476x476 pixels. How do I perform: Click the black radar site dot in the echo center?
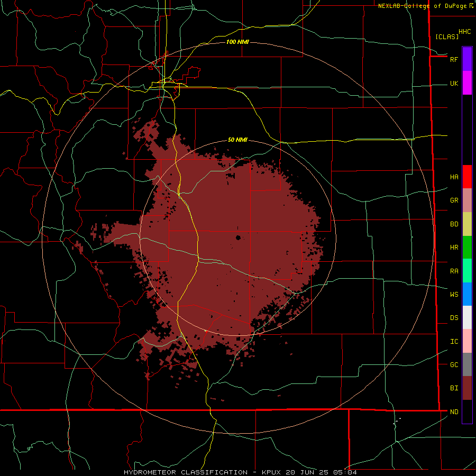pos(239,237)
